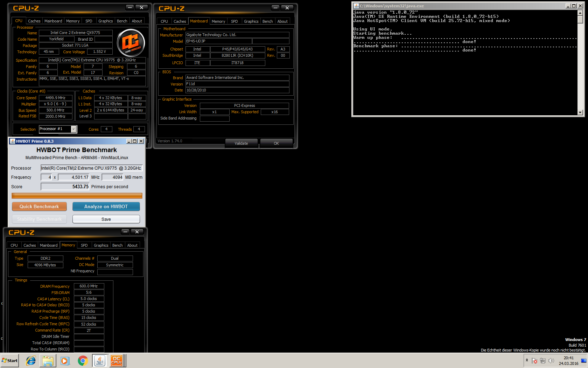Run the Quick Benchmark in HWBOT Prime
Screen dimensions: 588x368
click(x=39, y=206)
